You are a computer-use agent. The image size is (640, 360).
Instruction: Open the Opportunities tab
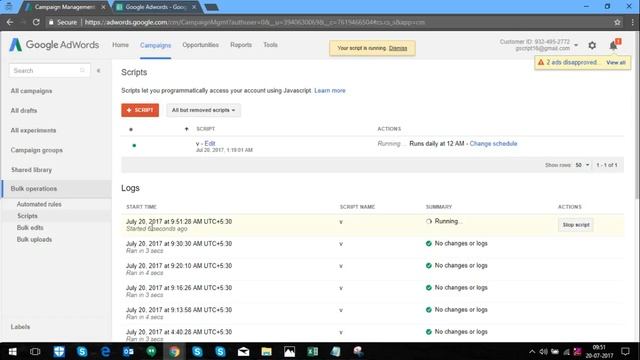(x=200, y=45)
